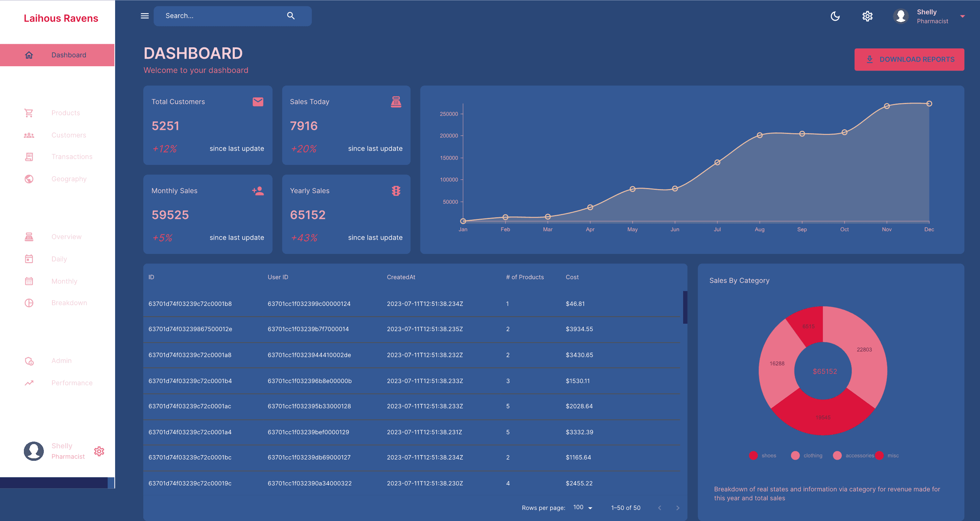Click the 16288 pie chart slice
Screen dimensions: 980x521
(777, 364)
